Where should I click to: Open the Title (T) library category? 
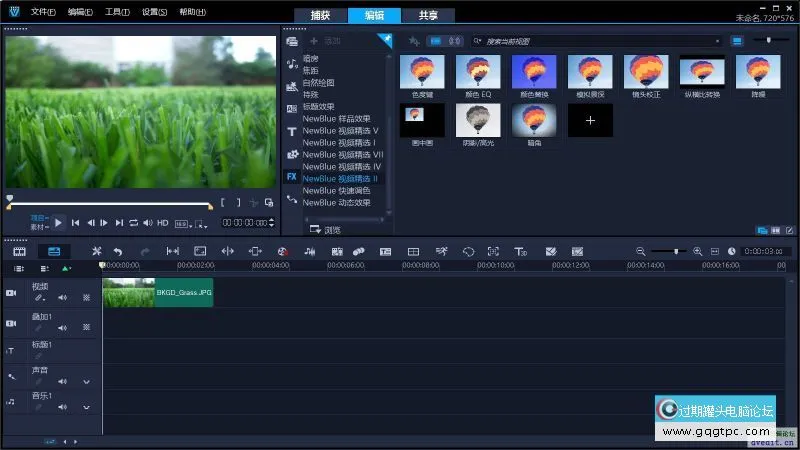[x=291, y=132]
